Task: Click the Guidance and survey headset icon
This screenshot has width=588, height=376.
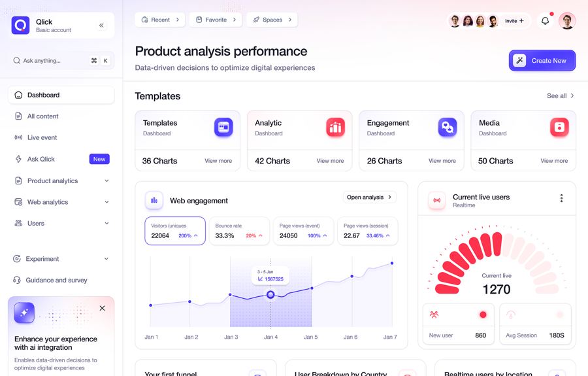Action: click(16, 280)
